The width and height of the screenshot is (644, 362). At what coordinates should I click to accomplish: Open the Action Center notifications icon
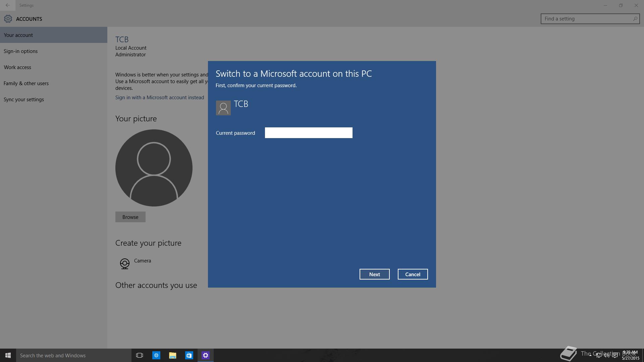[615, 355]
